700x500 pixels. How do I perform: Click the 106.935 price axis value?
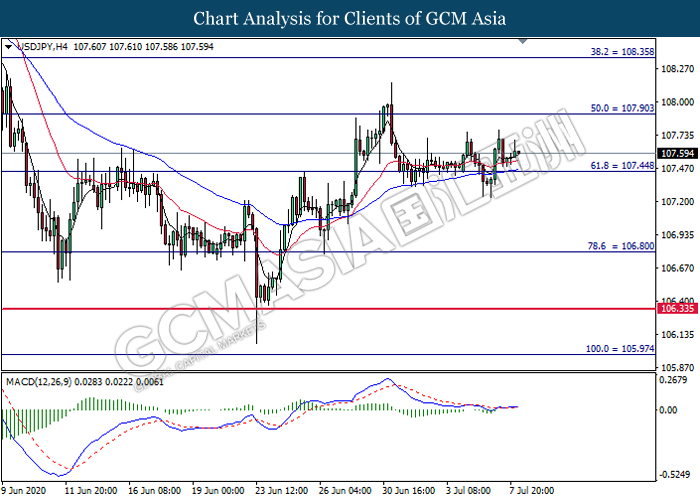[677, 235]
